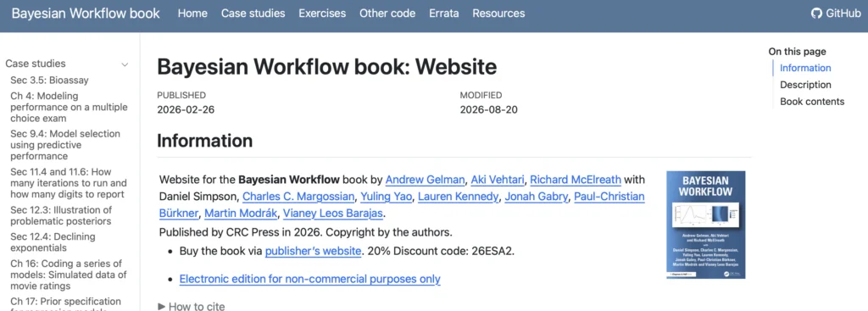Open the Errata page
Viewport: 868px width, 311px height.
pos(444,14)
